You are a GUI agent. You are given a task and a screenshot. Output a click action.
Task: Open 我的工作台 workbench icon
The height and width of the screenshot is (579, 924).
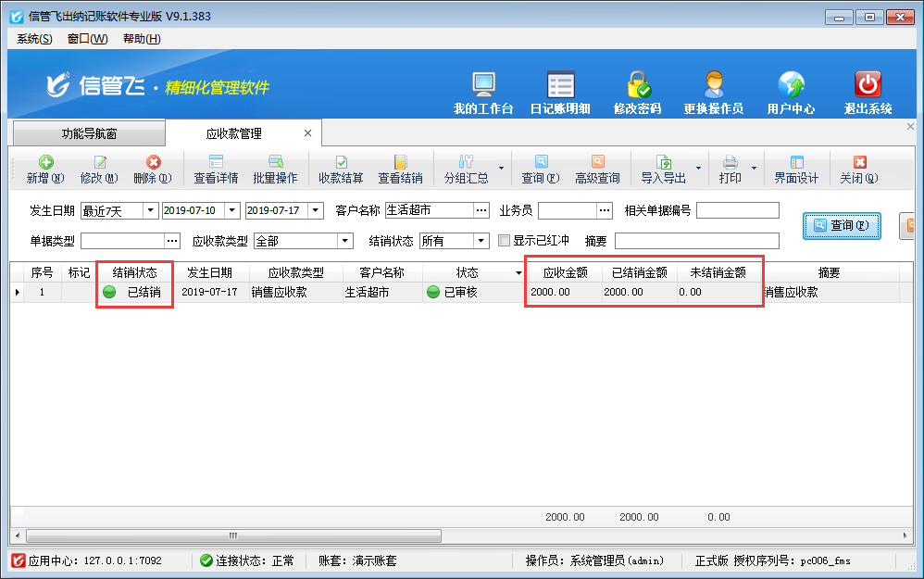(x=483, y=93)
